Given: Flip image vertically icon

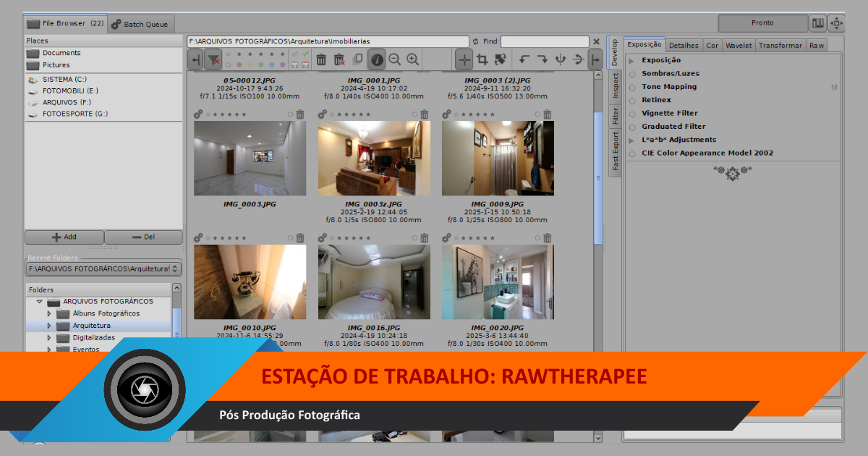Looking at the screenshot, I should click(x=578, y=60).
